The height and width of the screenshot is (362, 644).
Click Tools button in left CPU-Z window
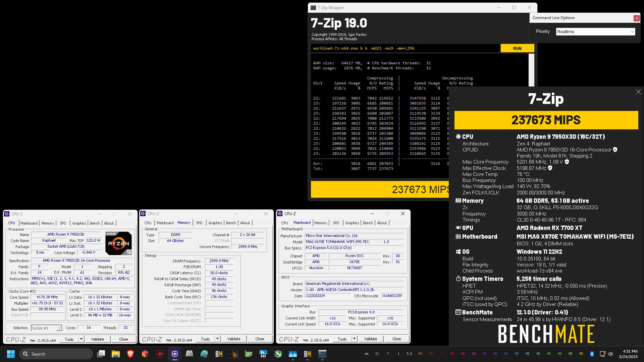coord(69,339)
